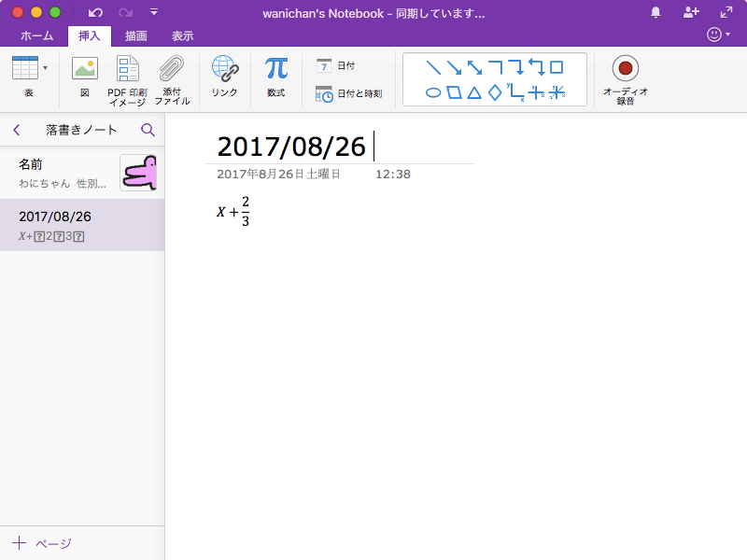Insert today's date with 日付

(336, 65)
